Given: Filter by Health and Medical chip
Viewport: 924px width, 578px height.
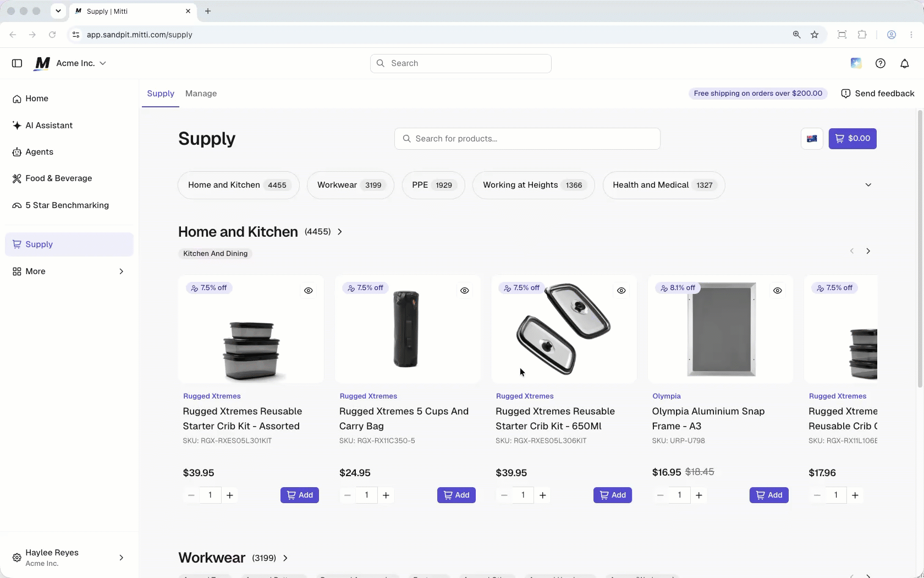Looking at the screenshot, I should coord(664,185).
